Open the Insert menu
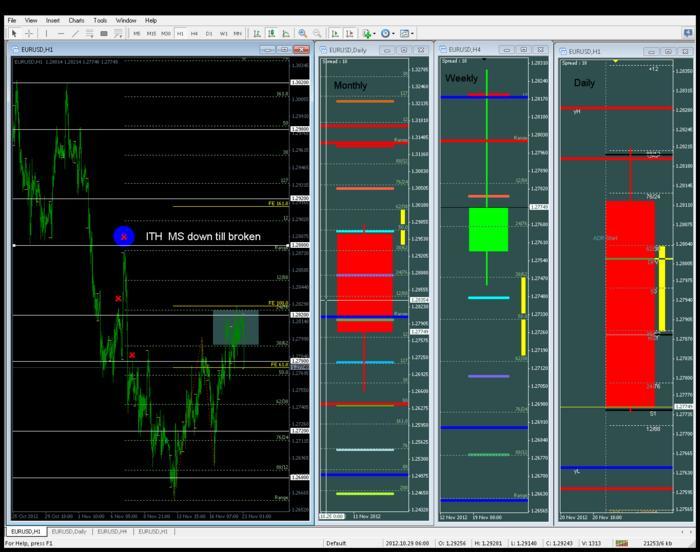Screen dimensions: 700x552 click(53, 21)
